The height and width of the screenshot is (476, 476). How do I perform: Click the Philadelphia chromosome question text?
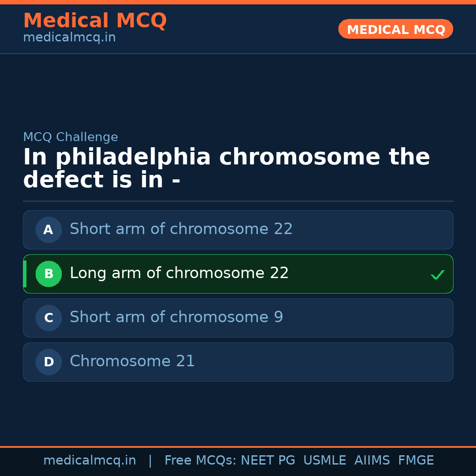coord(226,169)
